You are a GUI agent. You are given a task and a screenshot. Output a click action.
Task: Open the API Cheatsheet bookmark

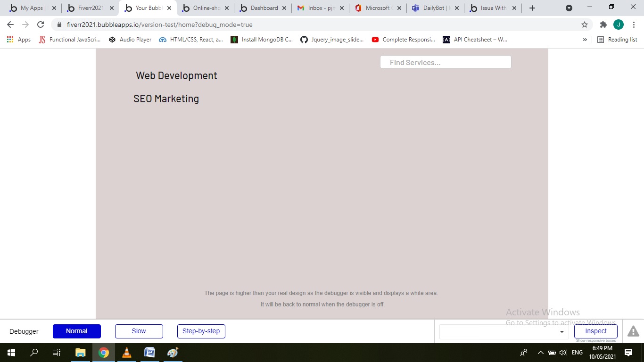pyautogui.click(x=475, y=40)
